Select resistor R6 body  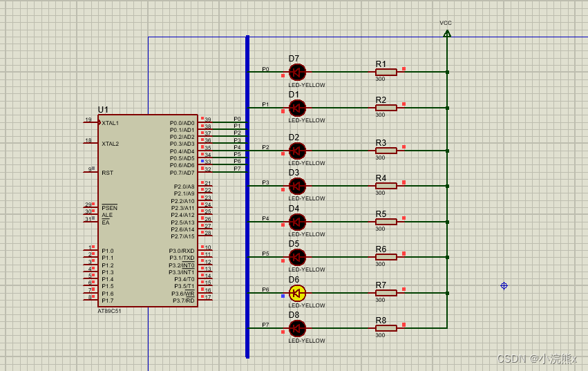tap(386, 257)
